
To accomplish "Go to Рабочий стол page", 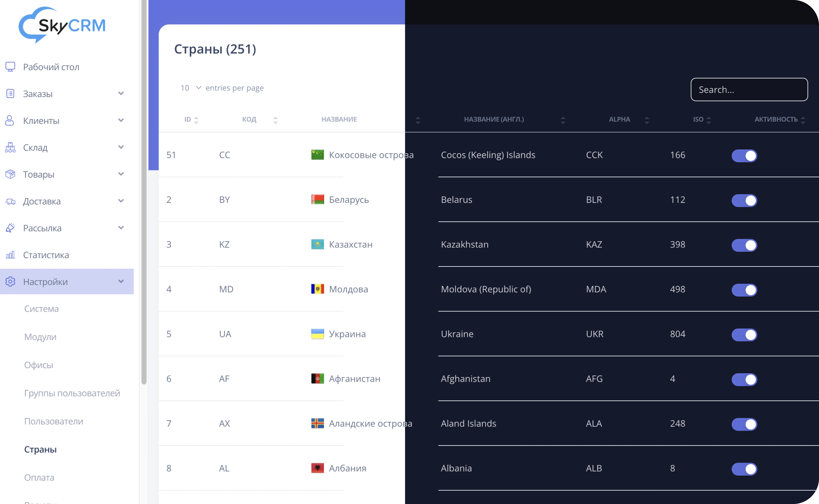I will pyautogui.click(x=51, y=67).
